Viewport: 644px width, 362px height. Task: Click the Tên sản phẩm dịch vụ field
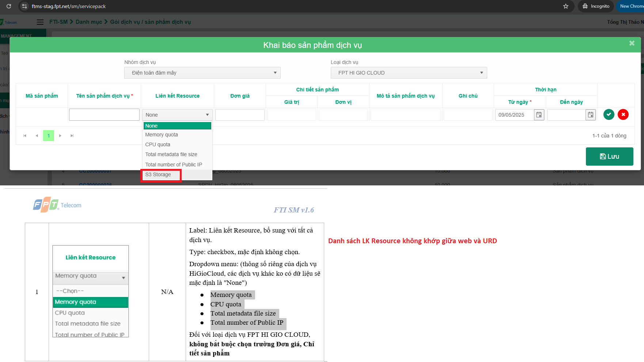104,115
